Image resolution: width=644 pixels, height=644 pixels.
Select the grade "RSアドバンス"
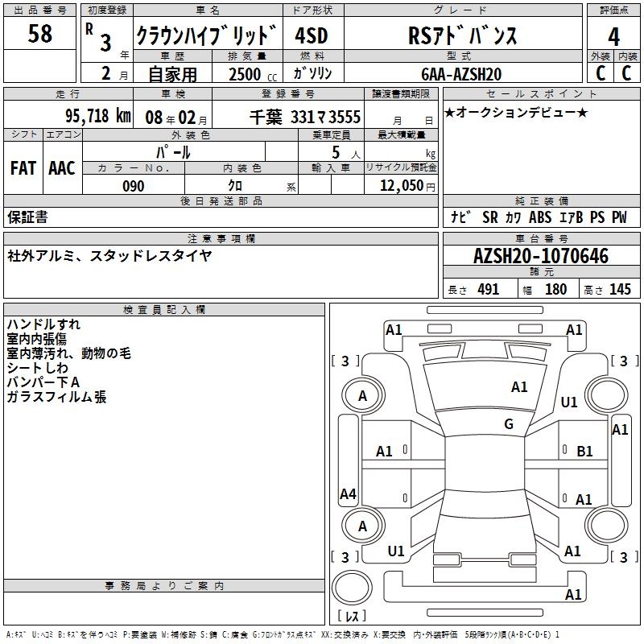(462, 35)
